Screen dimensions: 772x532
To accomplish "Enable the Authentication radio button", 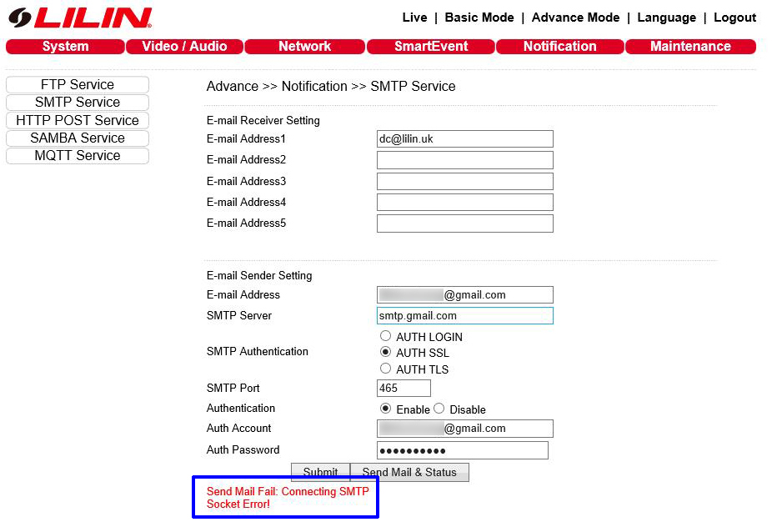I will click(385, 409).
